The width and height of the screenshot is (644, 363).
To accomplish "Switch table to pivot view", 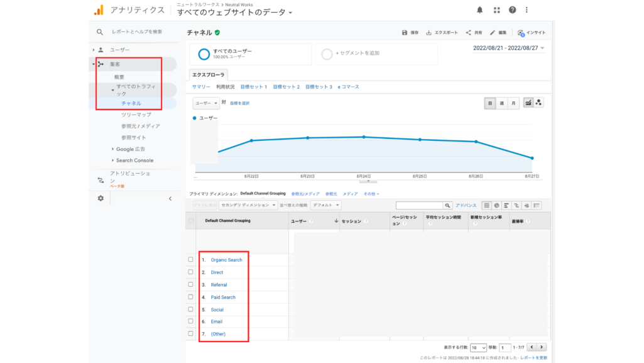I will 537,206.
